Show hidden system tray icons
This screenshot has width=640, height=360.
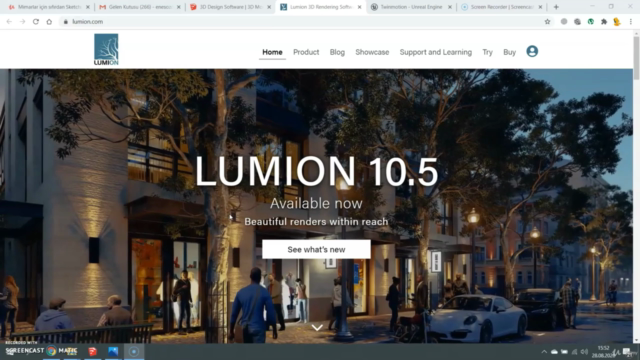pyautogui.click(x=544, y=352)
